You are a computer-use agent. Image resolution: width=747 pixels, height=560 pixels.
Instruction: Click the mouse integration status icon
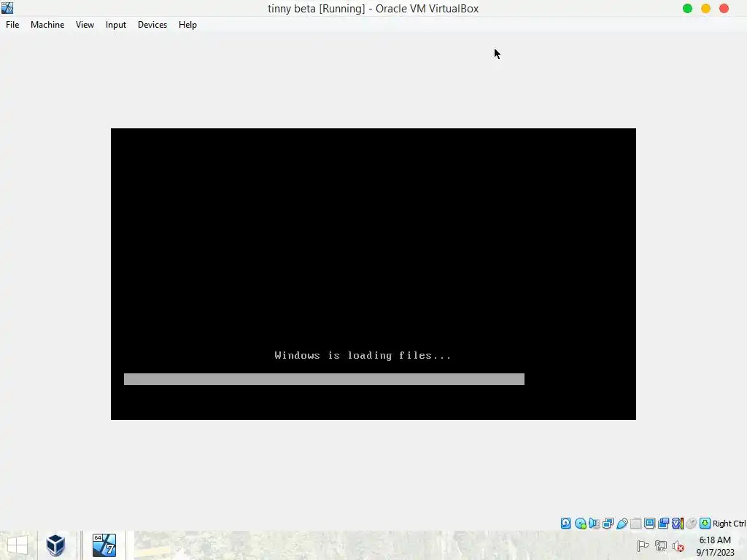[692, 524]
